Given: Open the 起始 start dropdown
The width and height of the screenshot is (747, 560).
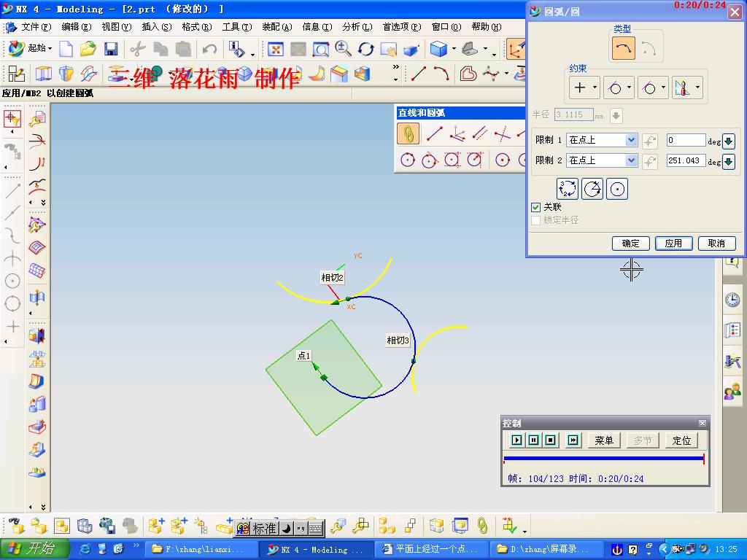Looking at the screenshot, I should coord(31,48).
